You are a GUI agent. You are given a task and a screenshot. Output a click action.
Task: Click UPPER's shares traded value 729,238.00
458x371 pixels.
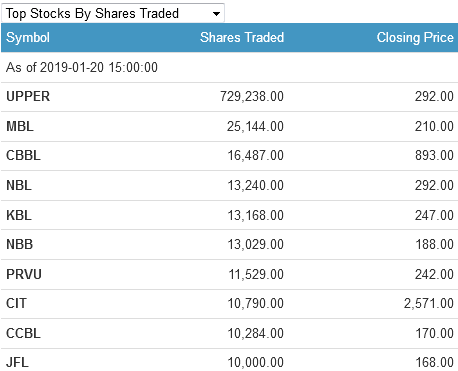click(252, 97)
